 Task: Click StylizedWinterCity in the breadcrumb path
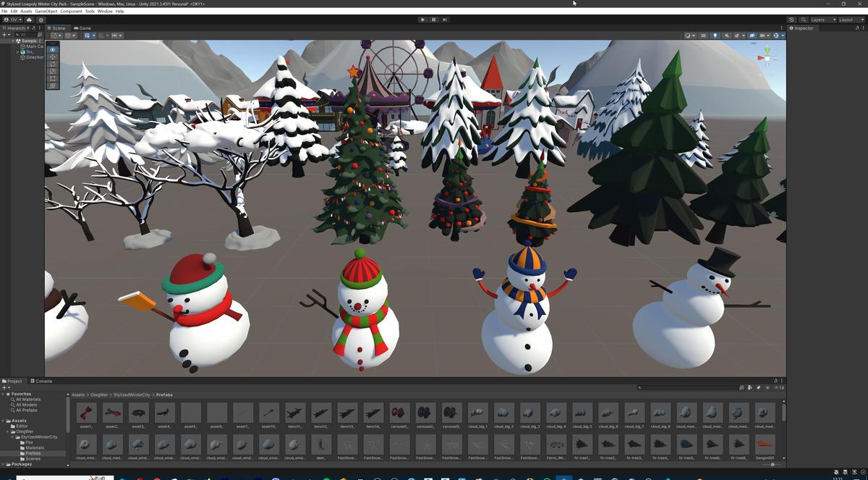click(132, 395)
